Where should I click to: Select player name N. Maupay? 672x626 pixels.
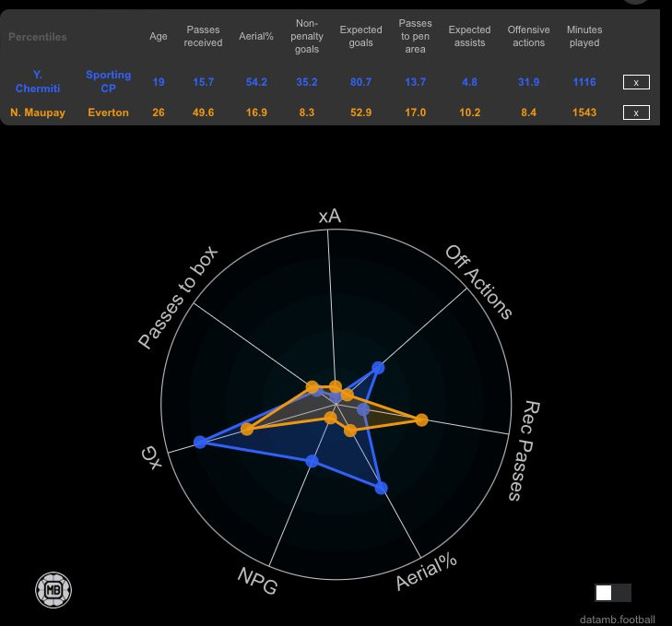38,112
